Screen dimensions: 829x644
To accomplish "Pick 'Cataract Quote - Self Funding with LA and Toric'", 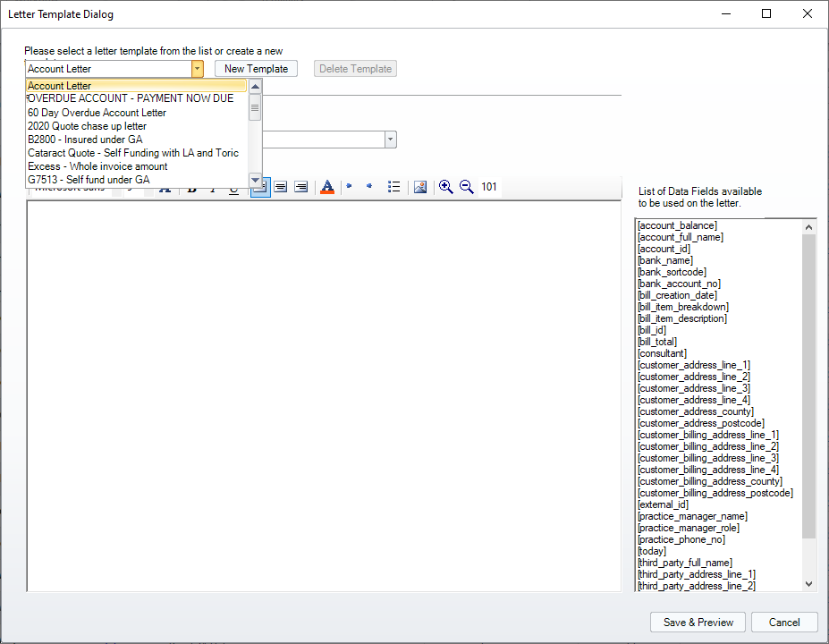I will [x=133, y=153].
